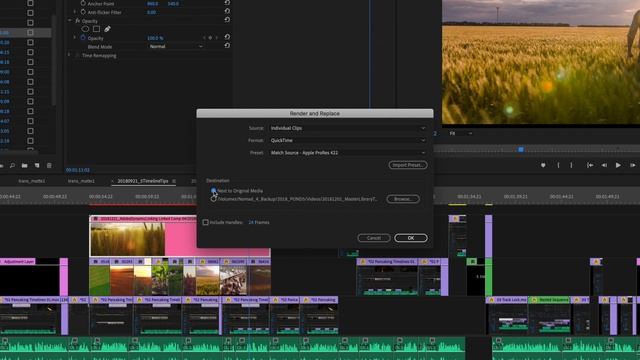Viewport: 640px width, 360px height.
Task: Click the Render and Replace title bar
Action: 315,113
